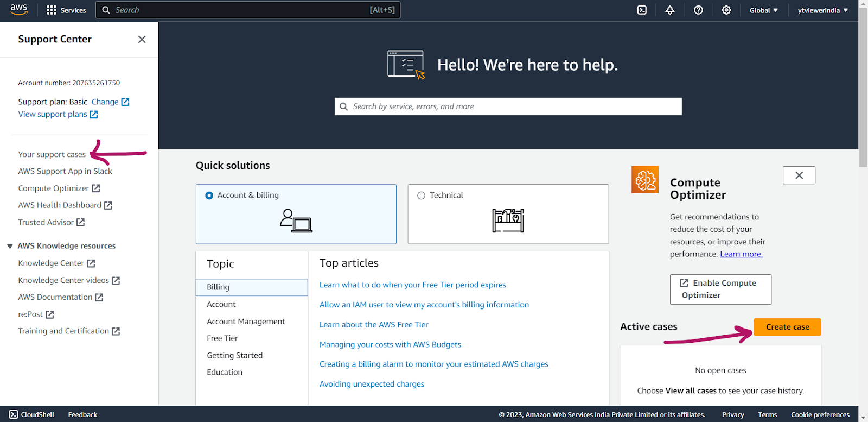Open Cookie preferences in footer

click(820, 414)
